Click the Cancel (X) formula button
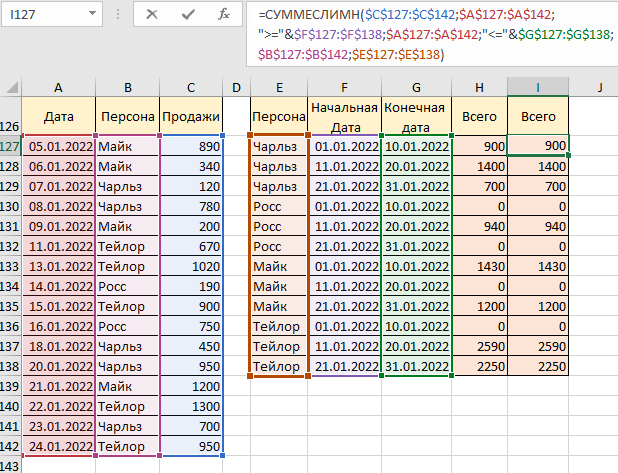Viewport: 618px width, 473px height. 151,15
